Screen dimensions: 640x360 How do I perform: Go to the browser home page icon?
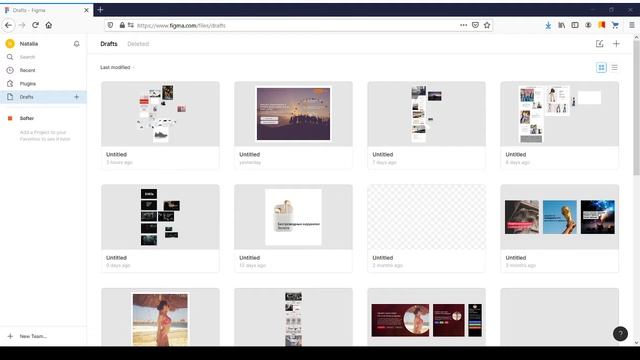[x=49, y=25]
